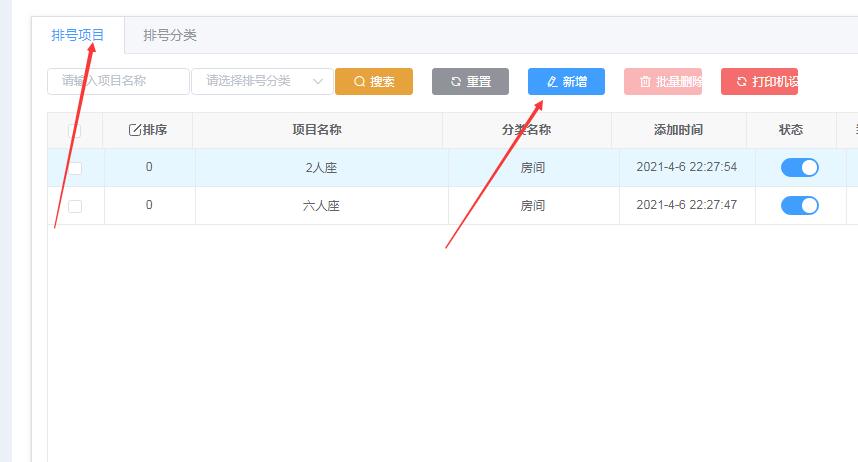Screen dimensions: 858x462
Task: Click the orange 搜索 button
Action: click(374, 82)
